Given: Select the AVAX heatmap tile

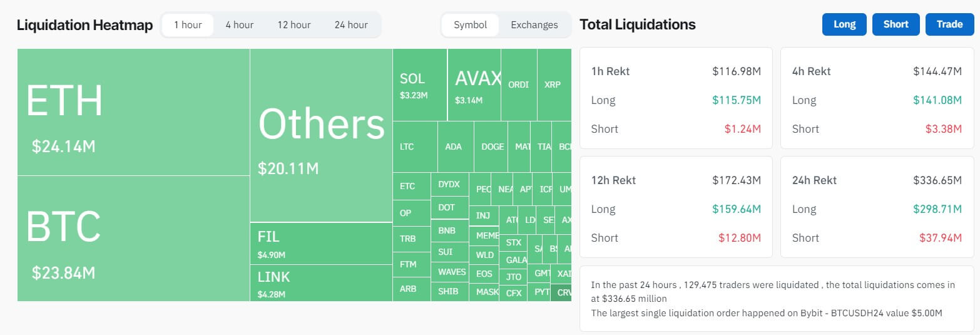Looking at the screenshot, I should click(474, 85).
